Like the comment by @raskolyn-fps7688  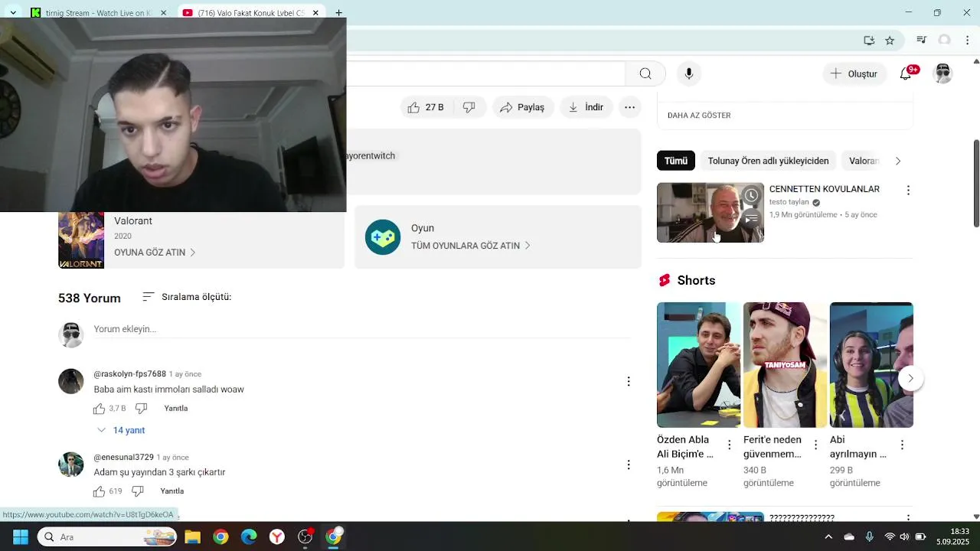click(x=100, y=409)
